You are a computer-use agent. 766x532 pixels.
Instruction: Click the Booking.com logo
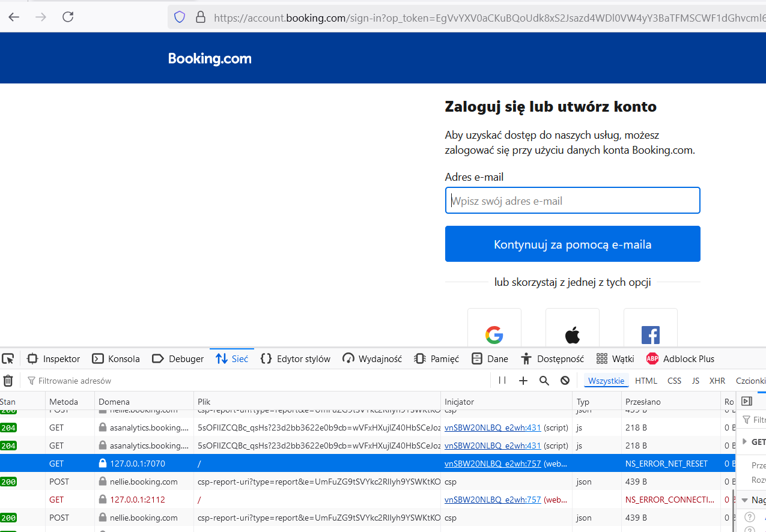click(210, 58)
